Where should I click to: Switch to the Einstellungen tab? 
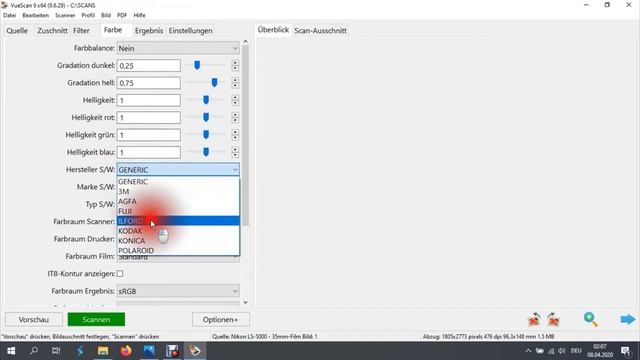tap(191, 31)
